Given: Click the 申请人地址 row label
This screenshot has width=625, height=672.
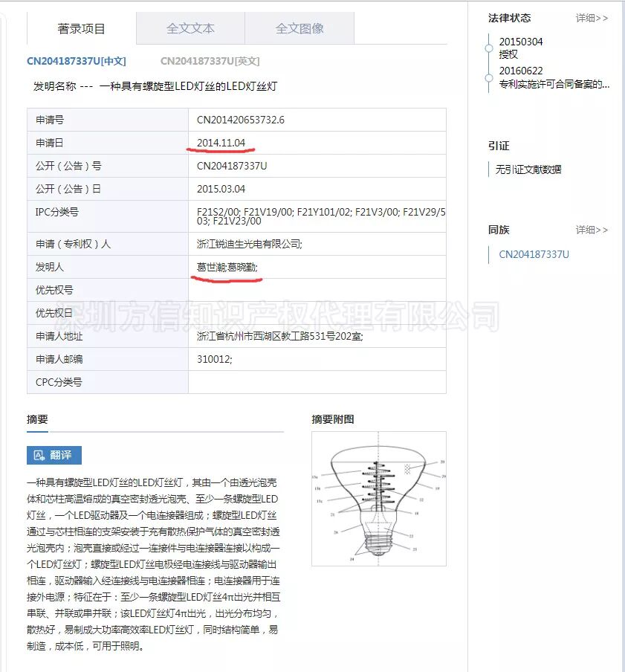Looking at the screenshot, I should (x=59, y=337).
